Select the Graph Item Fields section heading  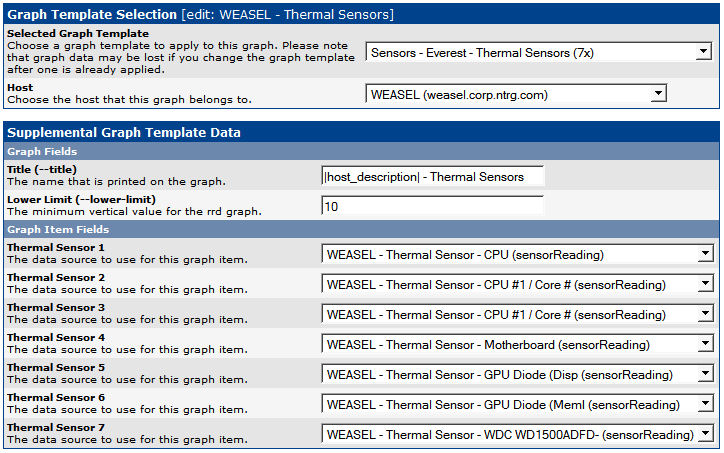tap(57, 230)
